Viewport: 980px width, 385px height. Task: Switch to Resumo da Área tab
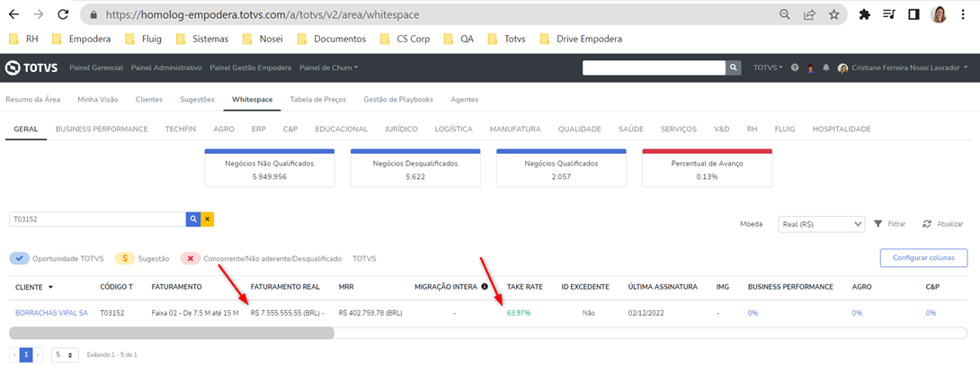[33, 99]
